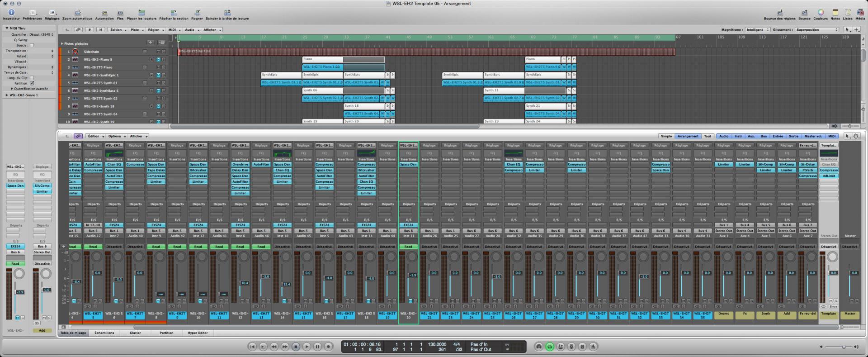868x357 pixels.
Task: Switch to the Échantillons tab
Action: [x=104, y=333]
